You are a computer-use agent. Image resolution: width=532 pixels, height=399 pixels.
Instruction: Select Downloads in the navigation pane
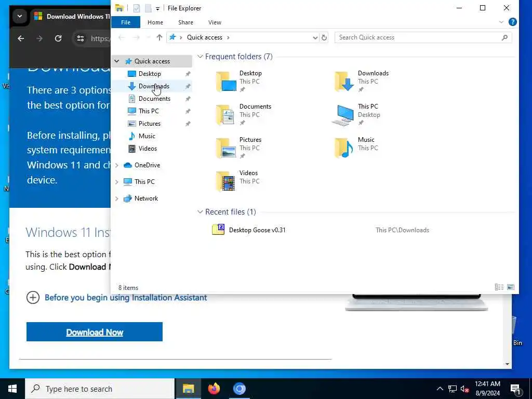[154, 86]
